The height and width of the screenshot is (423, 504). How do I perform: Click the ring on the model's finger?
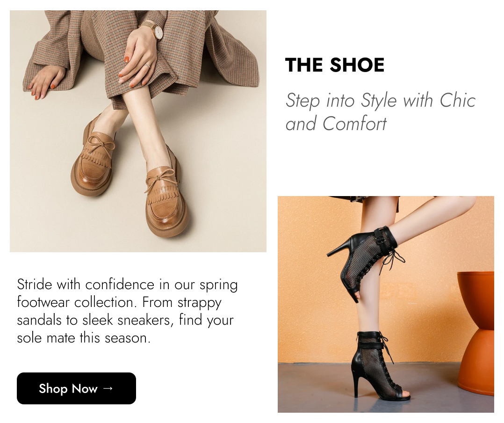pyautogui.click(x=147, y=66)
